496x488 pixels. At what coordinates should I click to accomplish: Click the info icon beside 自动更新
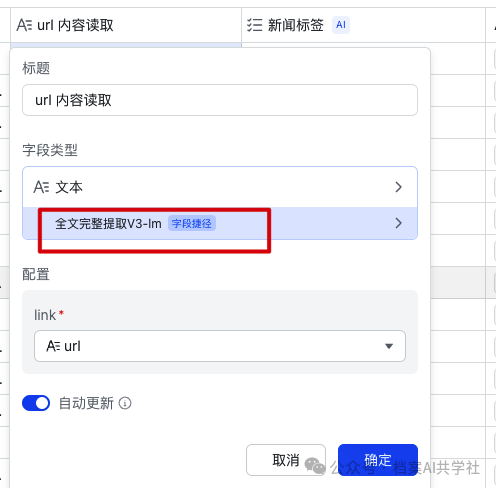125,403
